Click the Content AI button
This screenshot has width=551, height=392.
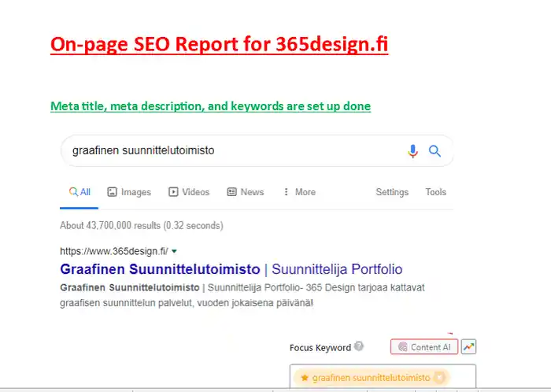click(x=424, y=347)
